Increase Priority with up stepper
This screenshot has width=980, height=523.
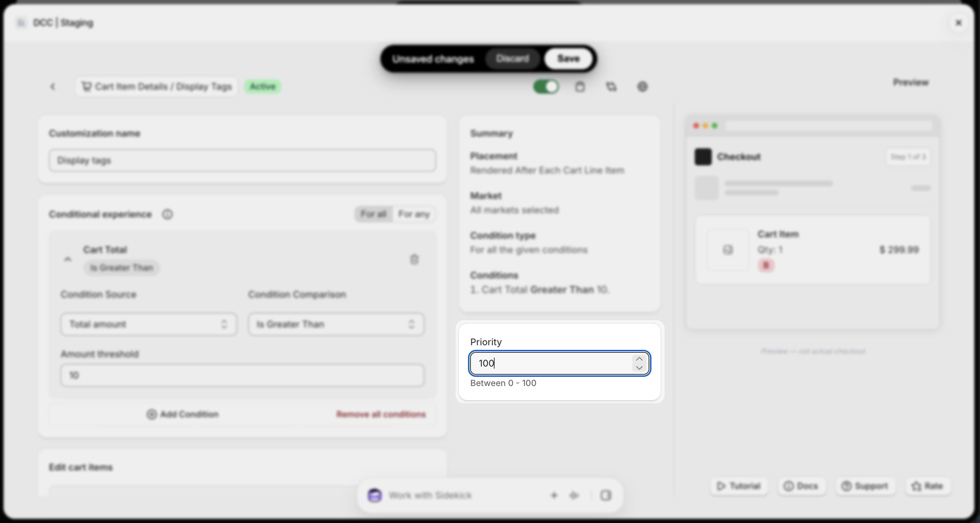tap(639, 359)
